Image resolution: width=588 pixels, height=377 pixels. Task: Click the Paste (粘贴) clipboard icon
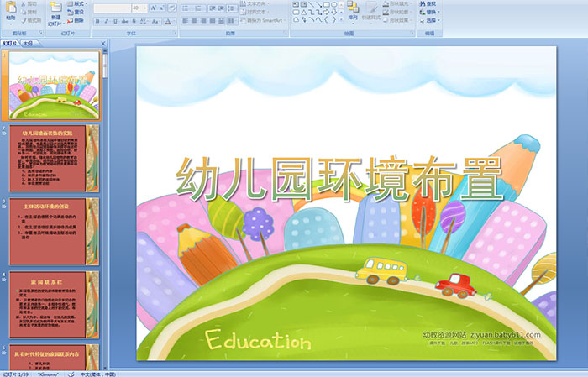pyautogui.click(x=11, y=8)
